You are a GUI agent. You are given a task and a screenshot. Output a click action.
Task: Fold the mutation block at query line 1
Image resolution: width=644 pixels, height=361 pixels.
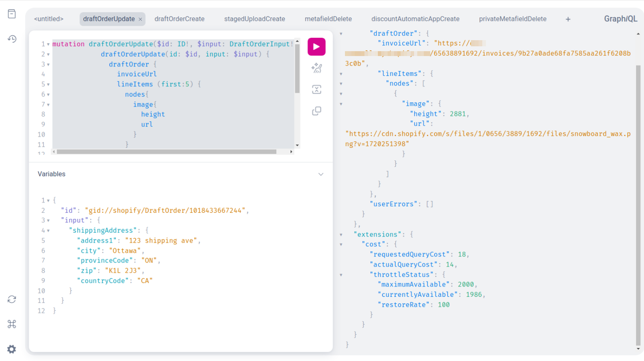click(x=48, y=44)
